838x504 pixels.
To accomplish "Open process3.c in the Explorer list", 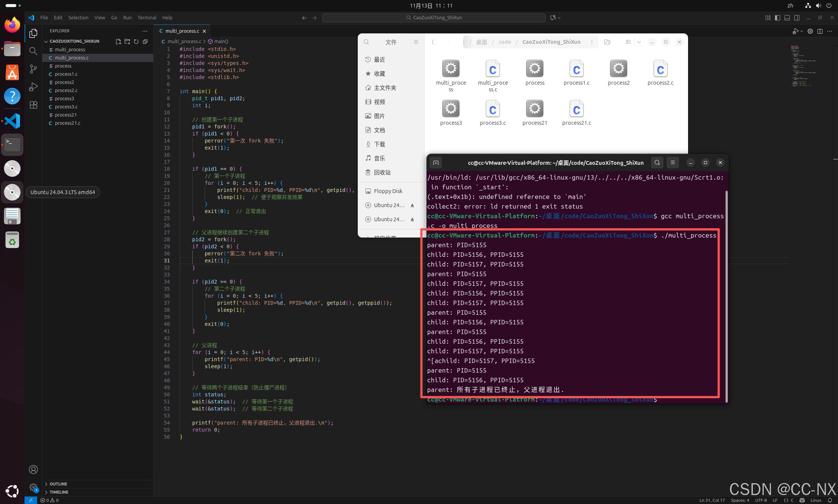I will click(x=66, y=107).
